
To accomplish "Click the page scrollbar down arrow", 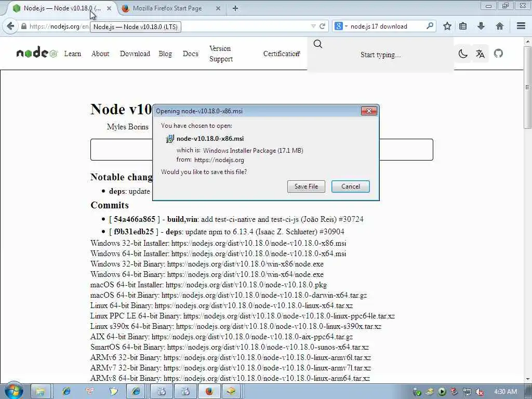I will (528, 379).
